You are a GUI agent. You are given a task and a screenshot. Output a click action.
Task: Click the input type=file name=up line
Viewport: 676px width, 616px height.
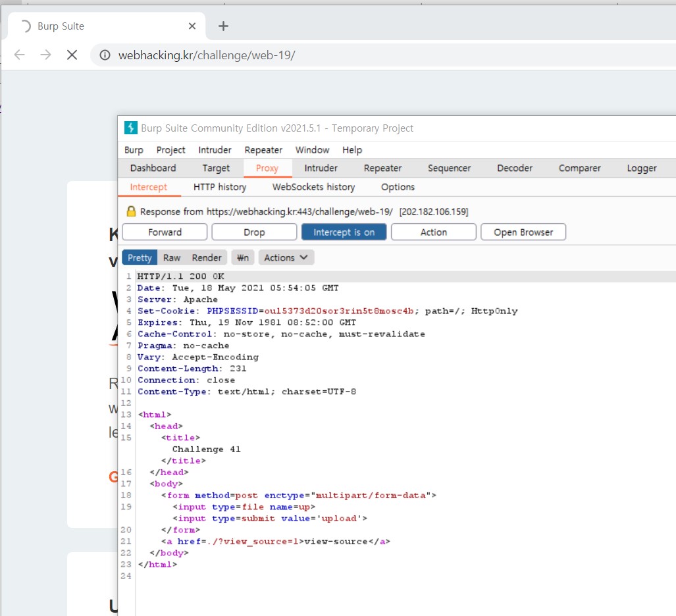pos(244,507)
